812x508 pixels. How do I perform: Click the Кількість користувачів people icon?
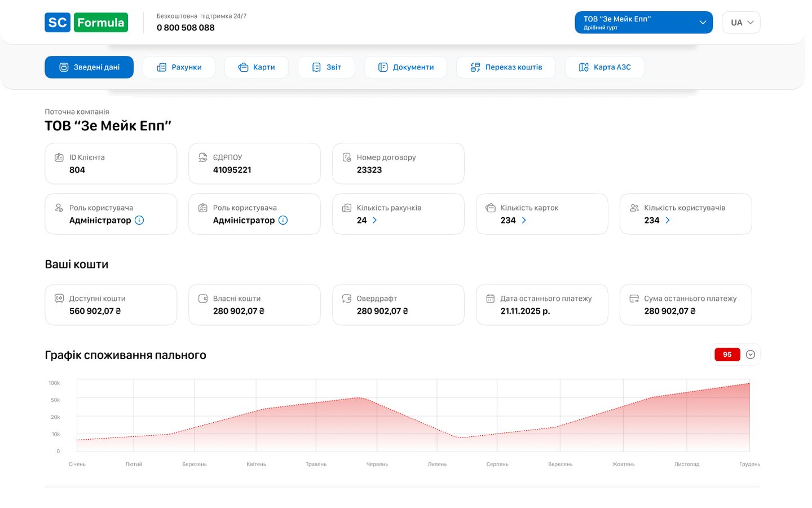[634, 208]
